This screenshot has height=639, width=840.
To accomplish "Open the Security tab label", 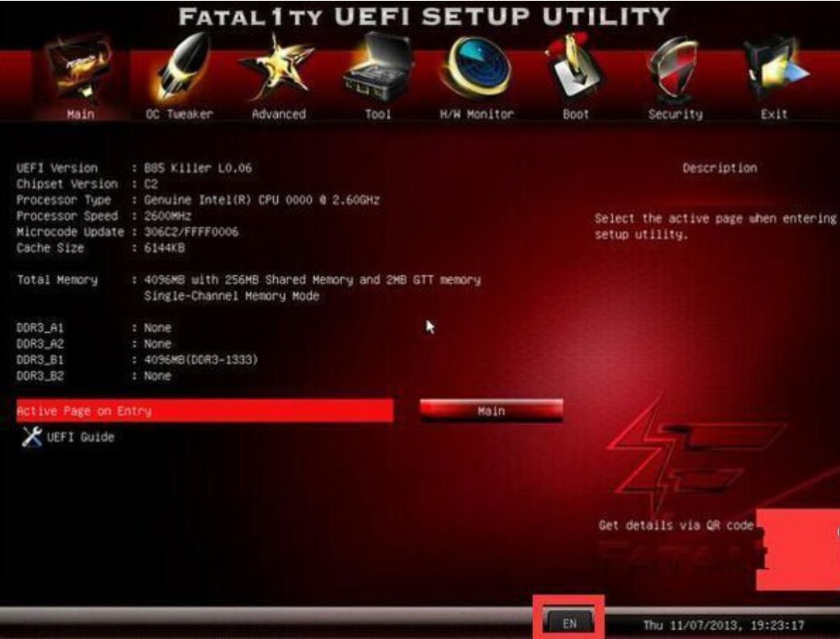I will (675, 114).
